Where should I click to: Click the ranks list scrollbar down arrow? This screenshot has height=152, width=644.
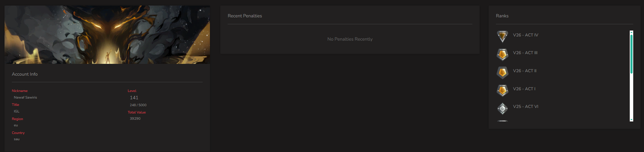click(631, 119)
